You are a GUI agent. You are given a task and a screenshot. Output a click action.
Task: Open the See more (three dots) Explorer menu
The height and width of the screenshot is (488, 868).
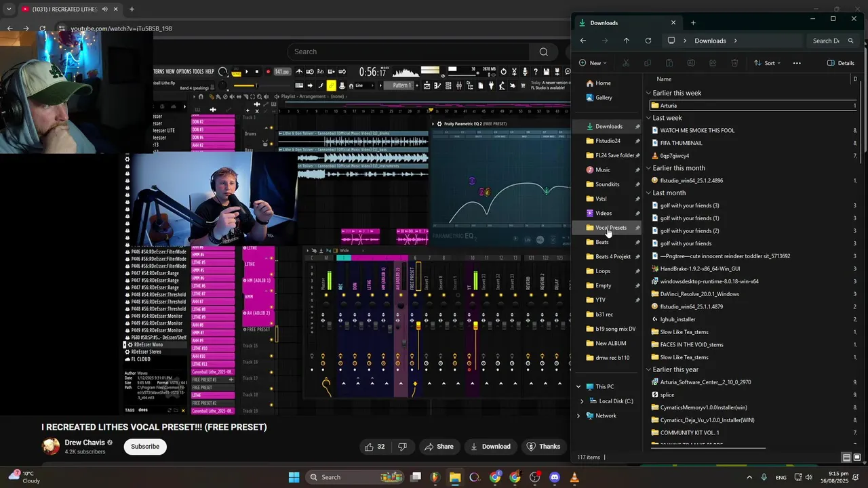797,63
